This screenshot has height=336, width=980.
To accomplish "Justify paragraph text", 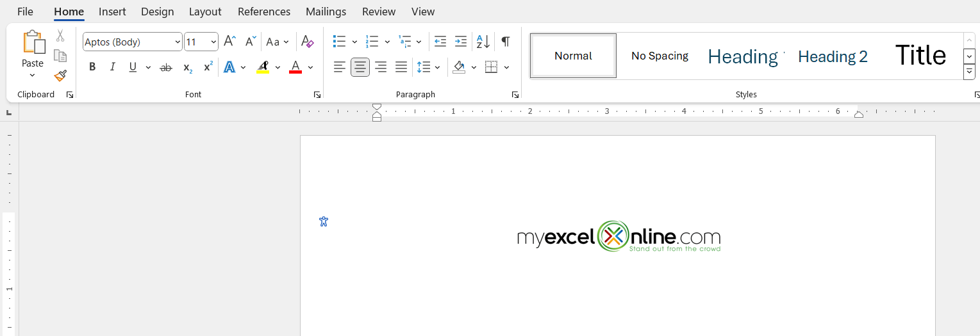I will [401, 67].
